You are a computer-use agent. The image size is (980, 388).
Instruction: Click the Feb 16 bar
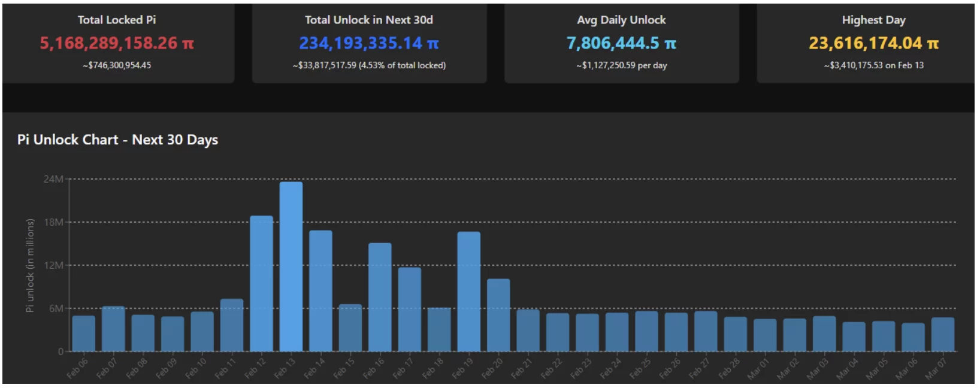pos(380,296)
